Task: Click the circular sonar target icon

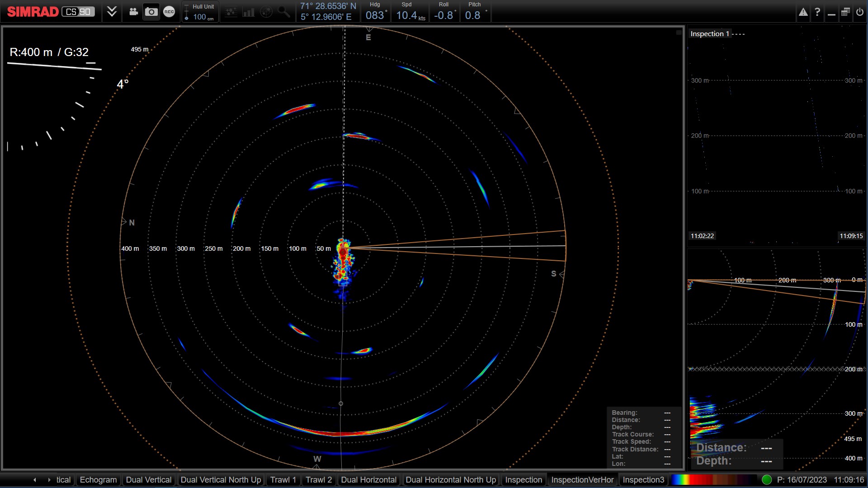Action: click(x=266, y=12)
